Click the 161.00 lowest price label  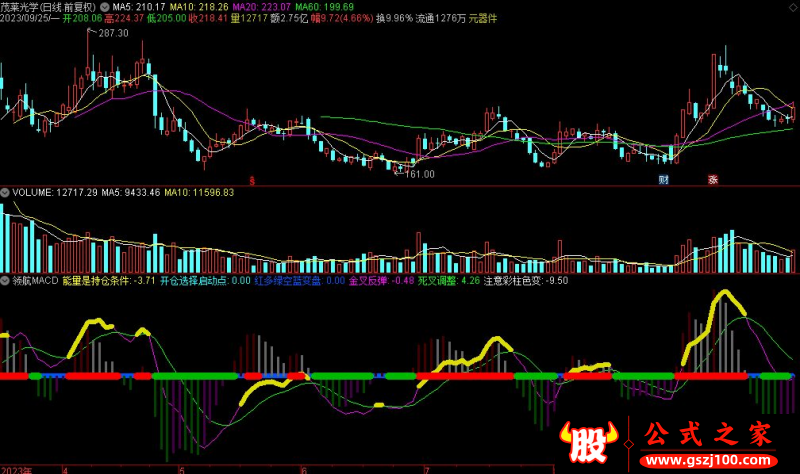(x=419, y=174)
